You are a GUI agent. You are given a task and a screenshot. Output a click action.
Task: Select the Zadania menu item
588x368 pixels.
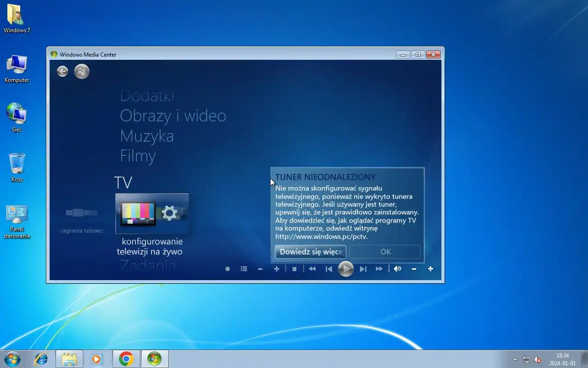point(148,266)
